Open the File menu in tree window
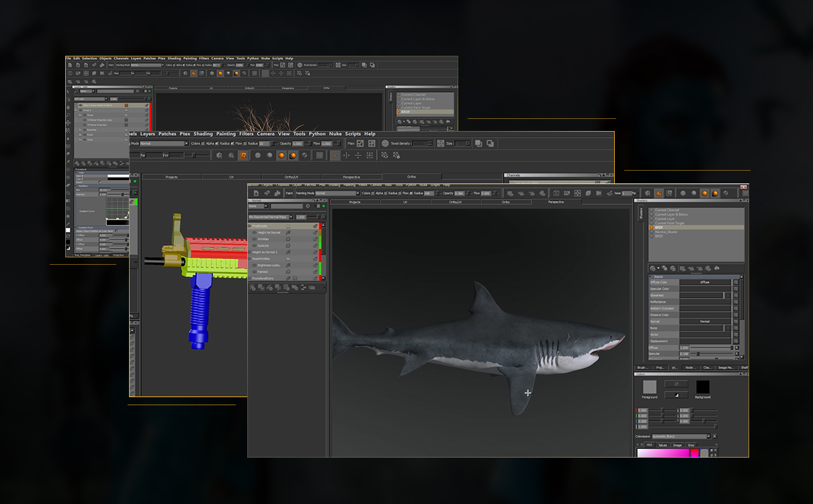This screenshot has width=813, height=504. coord(68,58)
